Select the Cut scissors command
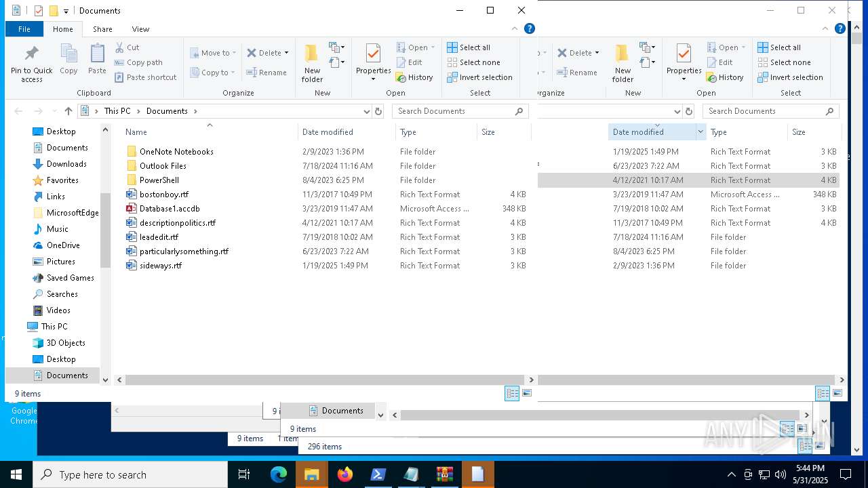This screenshot has width=868, height=488. click(127, 47)
